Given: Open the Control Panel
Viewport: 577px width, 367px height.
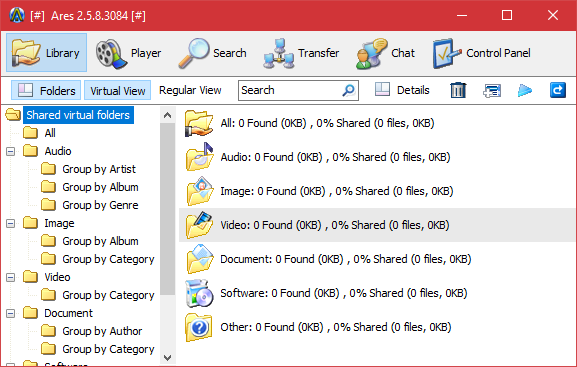Looking at the screenshot, I should pyautogui.click(x=482, y=53).
